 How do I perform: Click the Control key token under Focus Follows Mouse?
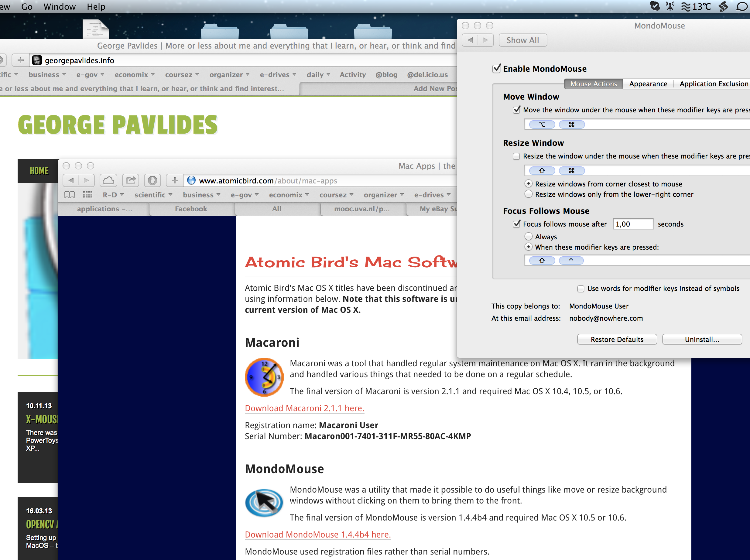pos(571,260)
